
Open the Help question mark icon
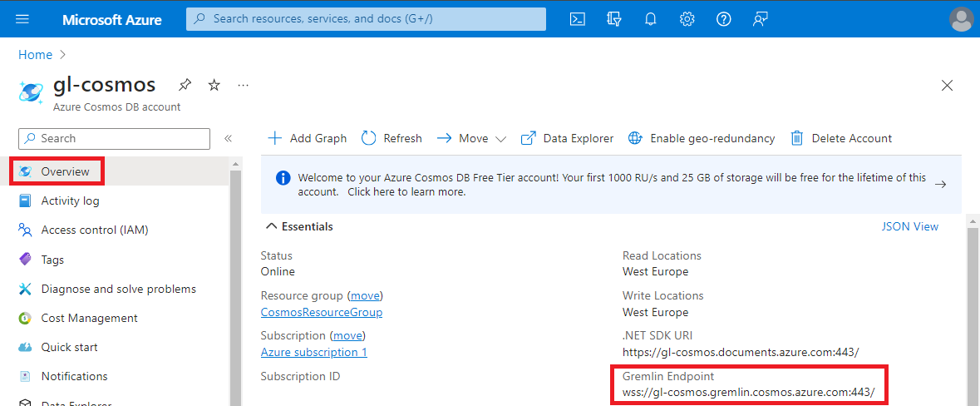pyautogui.click(x=724, y=18)
